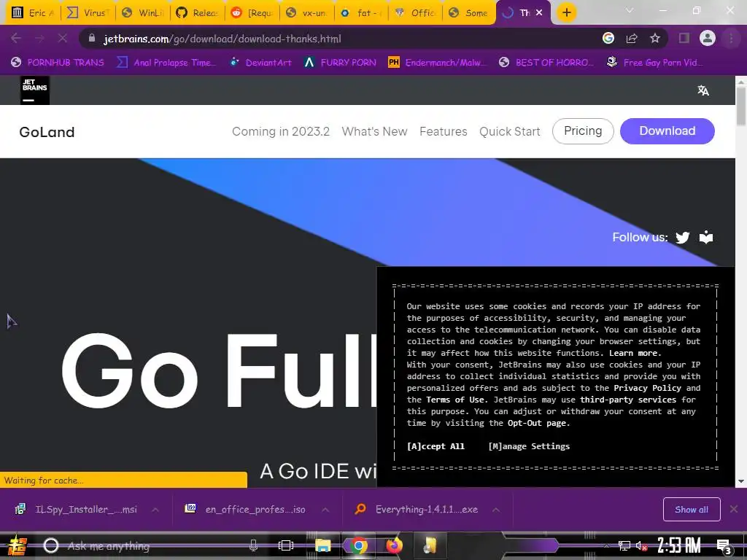The height and width of the screenshot is (560, 747).
Task: Open the language translation icon
Action: point(703,90)
